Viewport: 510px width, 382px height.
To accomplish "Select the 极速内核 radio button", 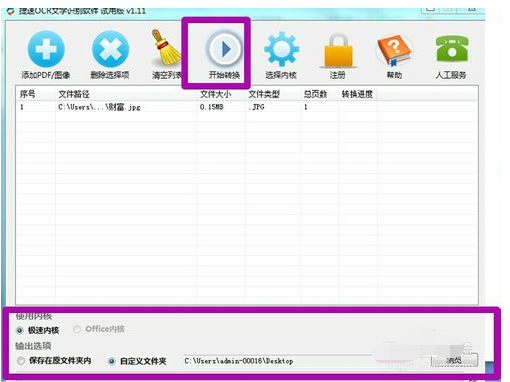I will tap(20, 330).
